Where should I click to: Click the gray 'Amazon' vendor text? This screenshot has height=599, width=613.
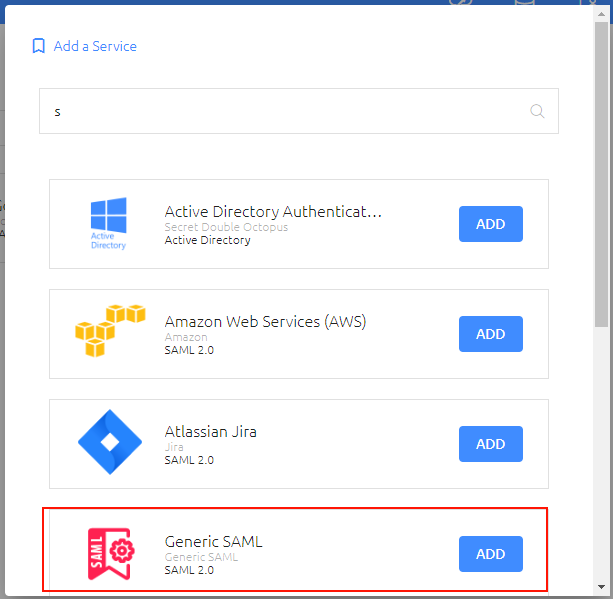186,337
